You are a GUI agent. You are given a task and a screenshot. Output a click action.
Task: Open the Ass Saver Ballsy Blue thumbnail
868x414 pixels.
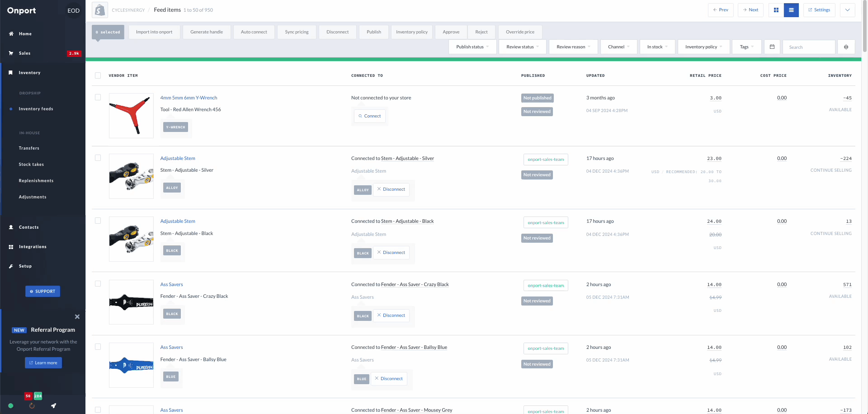tap(131, 365)
